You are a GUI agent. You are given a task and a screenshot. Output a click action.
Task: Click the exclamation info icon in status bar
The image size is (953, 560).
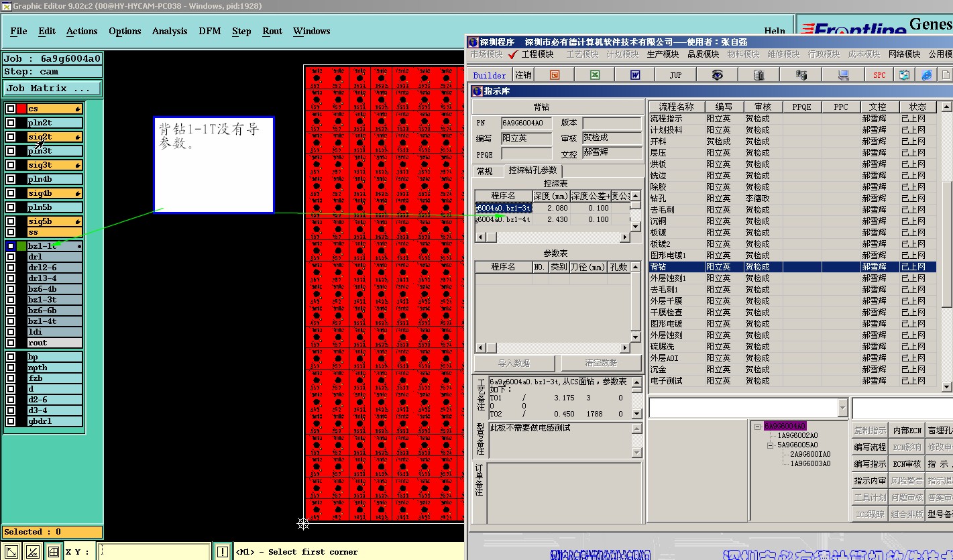click(222, 551)
